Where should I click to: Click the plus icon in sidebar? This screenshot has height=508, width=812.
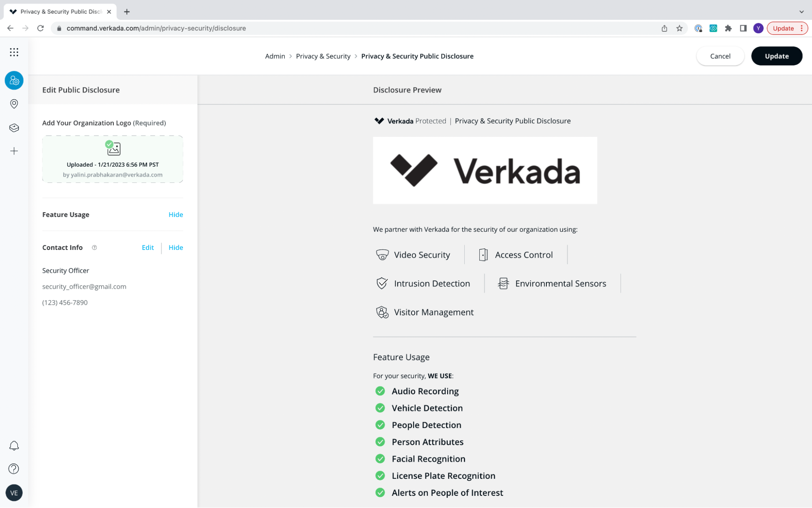click(x=14, y=151)
